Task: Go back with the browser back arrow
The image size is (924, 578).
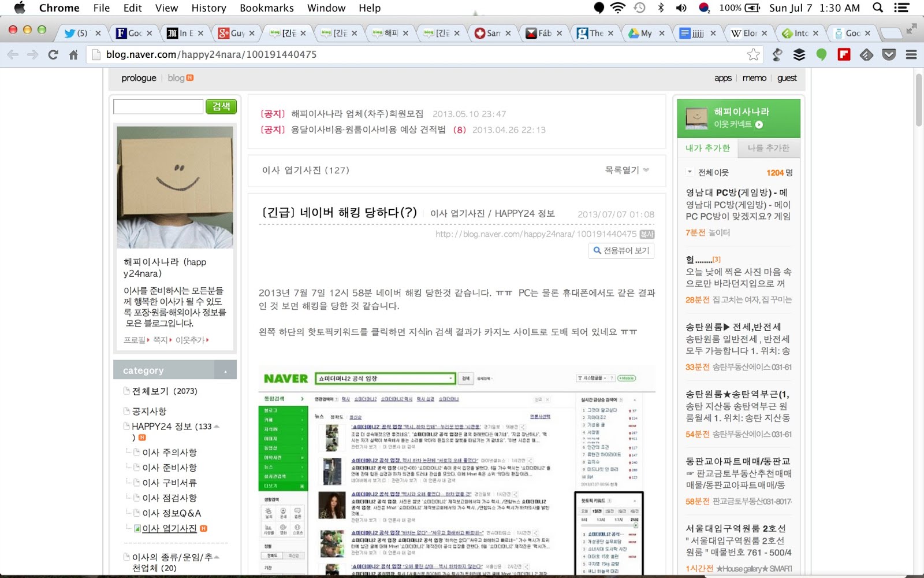Action: coord(13,55)
